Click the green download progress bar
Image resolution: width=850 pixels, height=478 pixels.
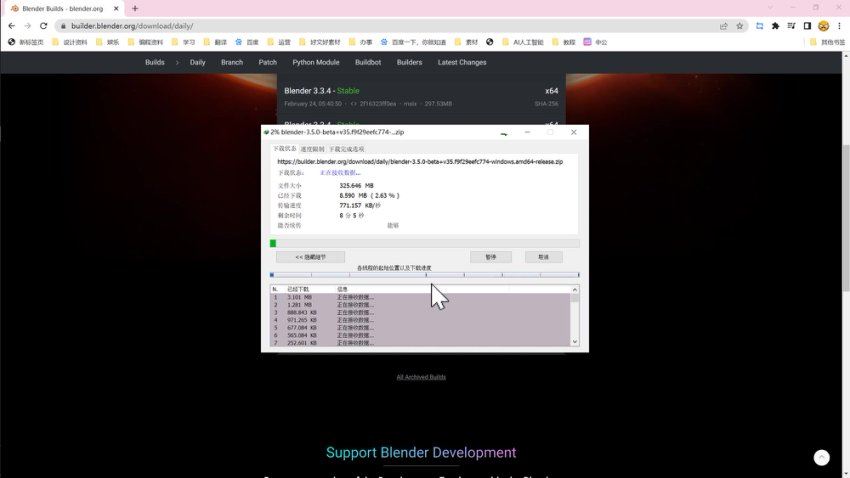coord(424,243)
